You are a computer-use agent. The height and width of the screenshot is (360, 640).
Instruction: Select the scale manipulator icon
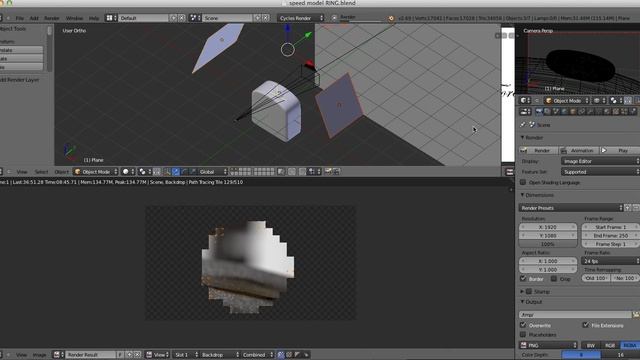pos(193,172)
